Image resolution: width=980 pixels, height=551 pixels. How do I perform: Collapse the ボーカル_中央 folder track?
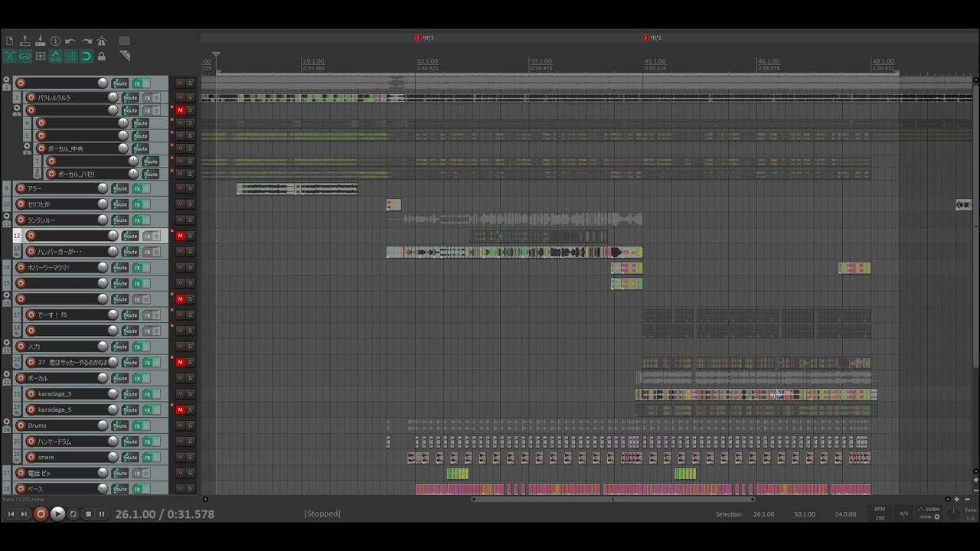[27, 145]
